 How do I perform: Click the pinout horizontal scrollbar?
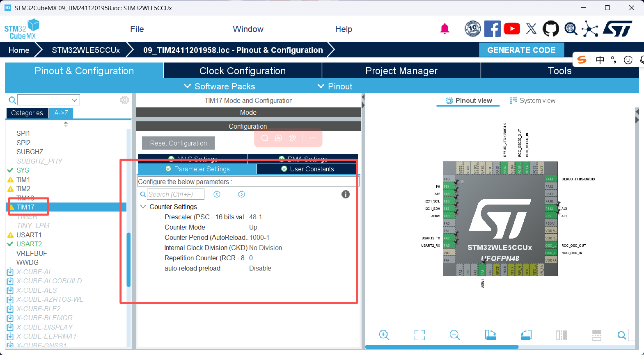point(442,347)
